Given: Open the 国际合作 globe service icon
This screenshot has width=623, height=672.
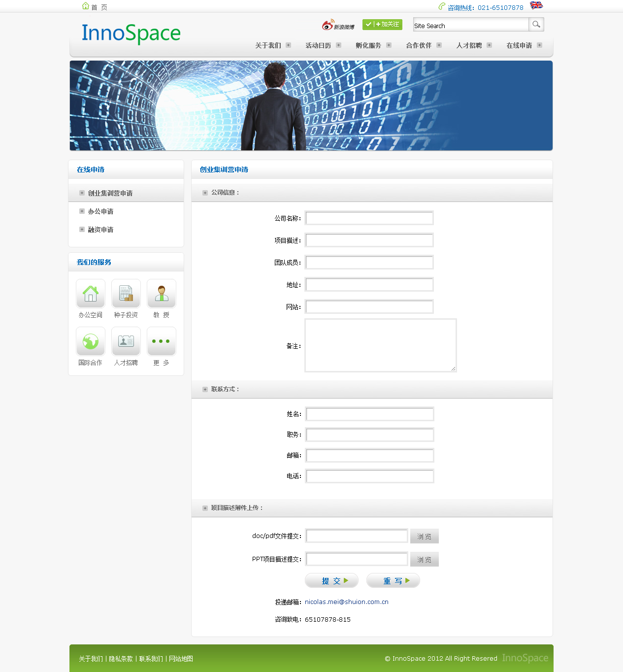Looking at the screenshot, I should coord(91,341).
